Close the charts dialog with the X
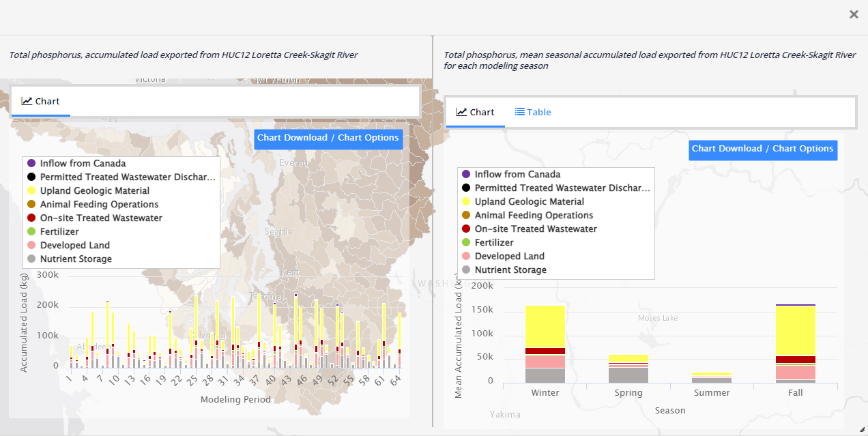This screenshot has width=868, height=436. coord(854,14)
